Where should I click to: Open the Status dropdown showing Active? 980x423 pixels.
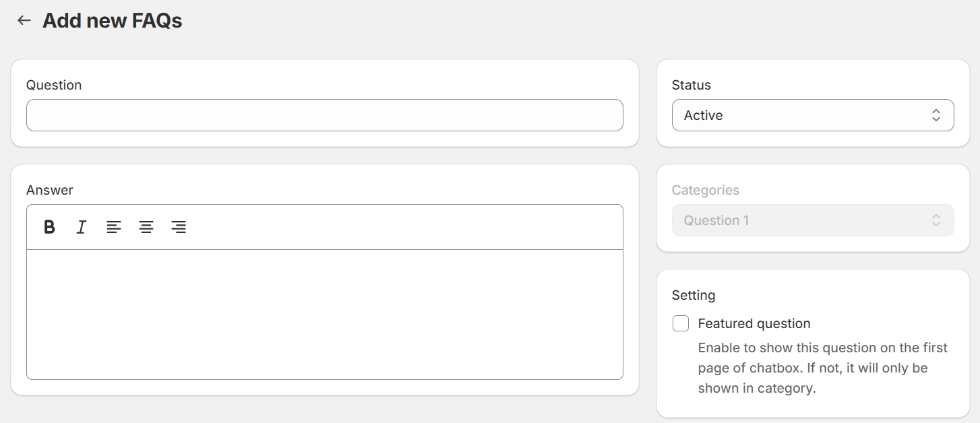coord(802,115)
